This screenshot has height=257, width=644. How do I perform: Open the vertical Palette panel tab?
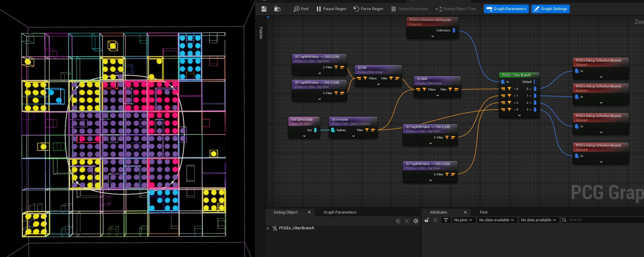[261, 33]
